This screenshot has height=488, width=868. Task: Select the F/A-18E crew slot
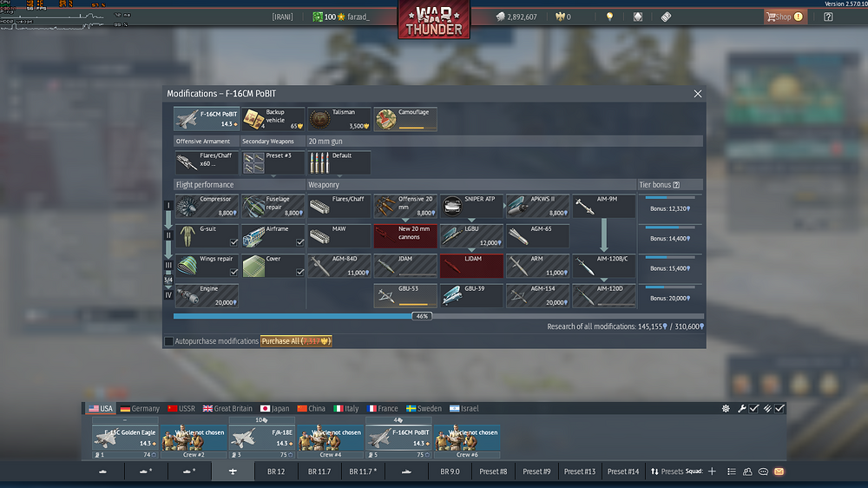click(x=262, y=439)
